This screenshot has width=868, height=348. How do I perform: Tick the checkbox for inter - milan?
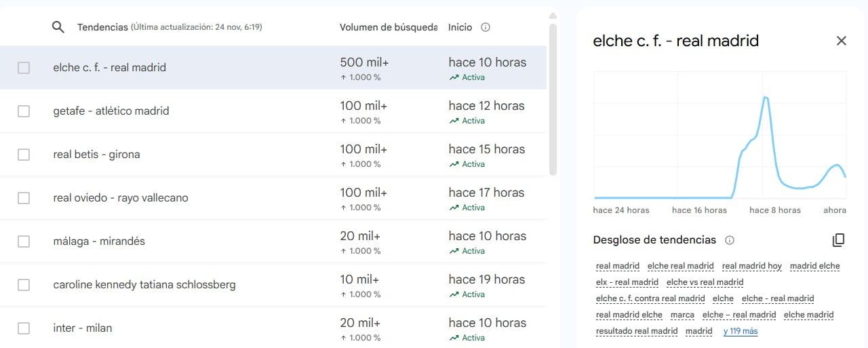(x=24, y=328)
